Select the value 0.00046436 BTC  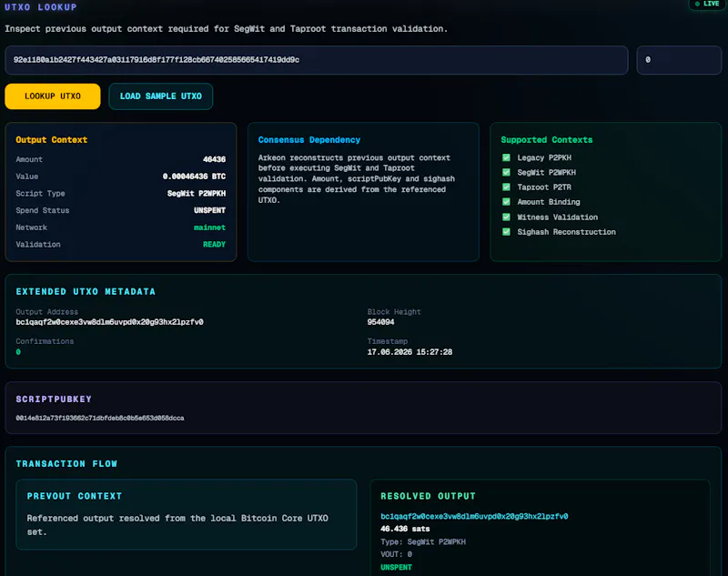click(x=194, y=177)
